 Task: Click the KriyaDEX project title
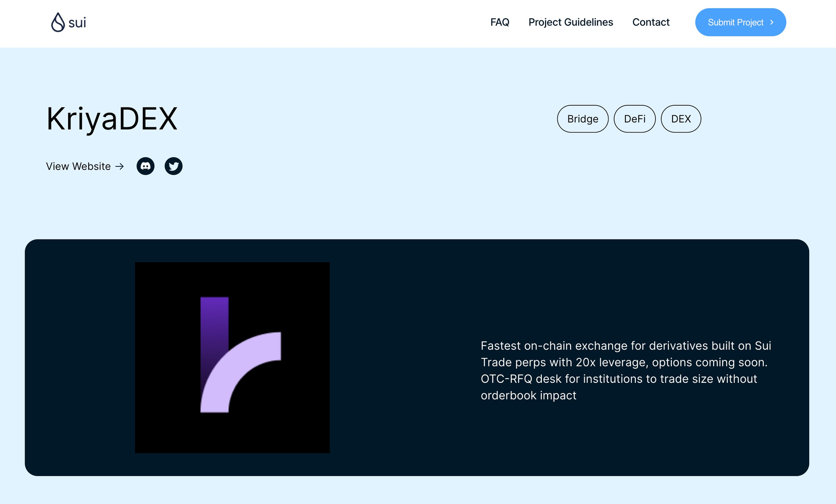(112, 119)
